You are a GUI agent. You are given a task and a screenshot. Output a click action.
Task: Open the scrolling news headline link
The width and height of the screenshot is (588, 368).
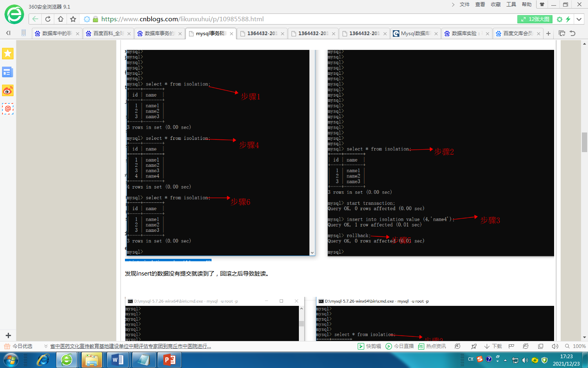click(x=131, y=346)
